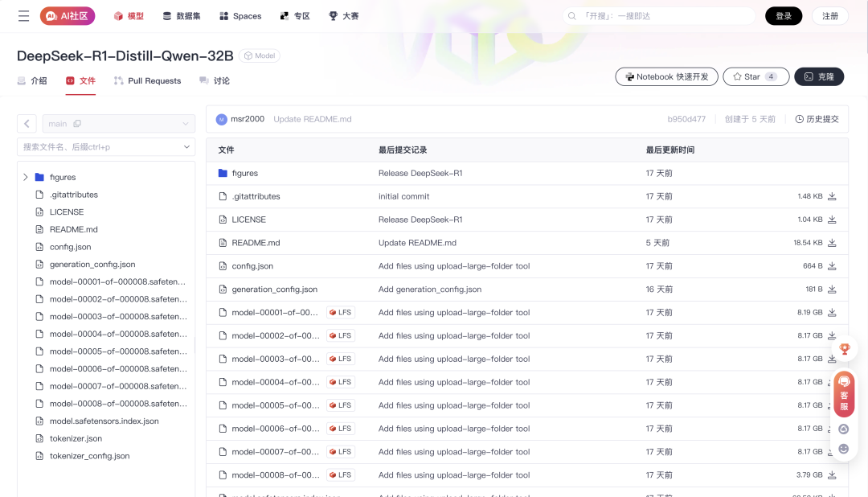868x497 pixels.
Task: View 历史提交 commit history
Action: pyautogui.click(x=817, y=119)
